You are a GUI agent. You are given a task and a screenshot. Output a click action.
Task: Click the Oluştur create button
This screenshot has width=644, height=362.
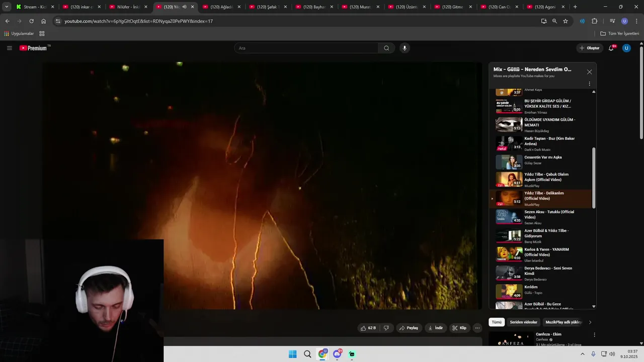[x=590, y=48]
